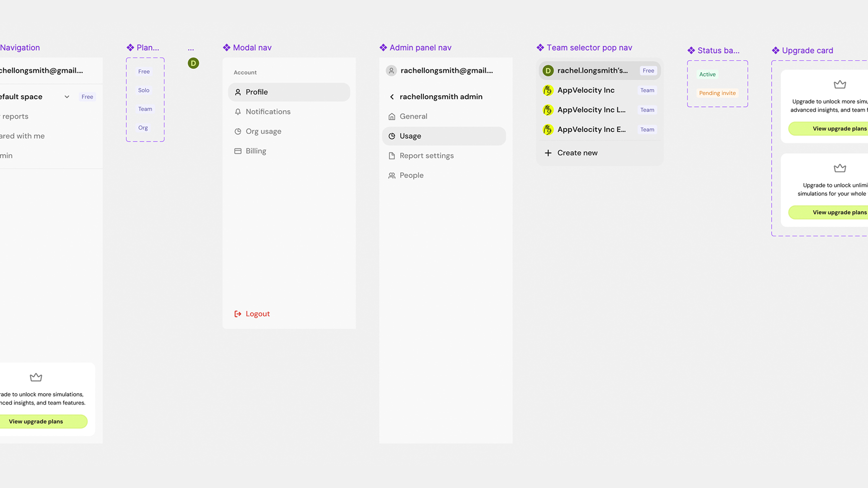Click the crown icon in Navigation upgrade card
Viewport: 868px width, 488px height.
[36, 377]
